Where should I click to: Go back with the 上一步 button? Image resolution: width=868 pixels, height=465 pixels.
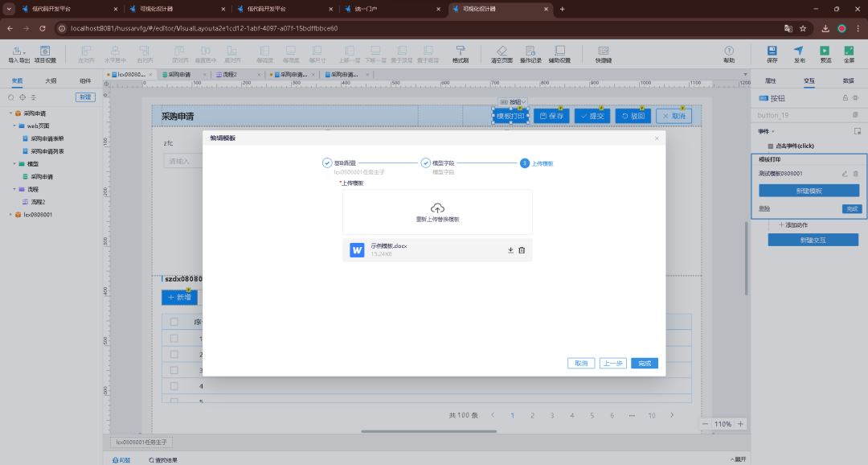point(613,363)
